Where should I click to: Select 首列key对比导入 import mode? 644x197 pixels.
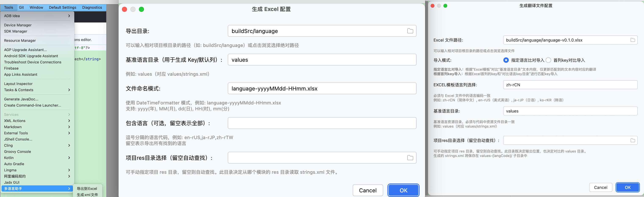(548, 60)
